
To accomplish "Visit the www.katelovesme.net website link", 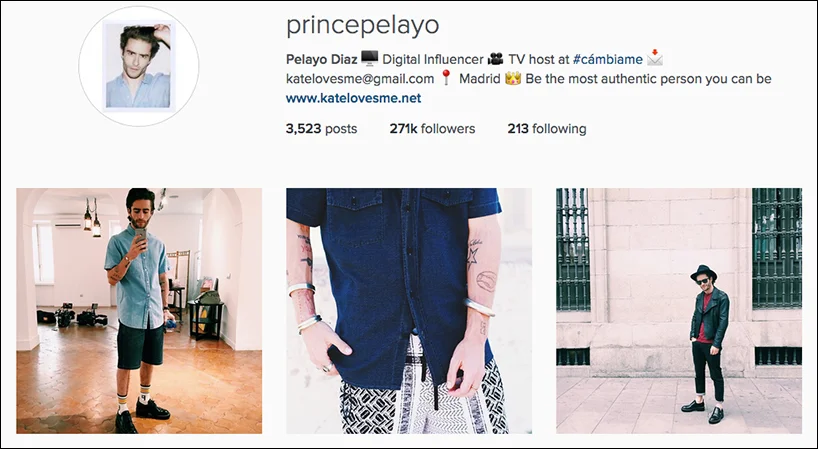I will [x=353, y=98].
